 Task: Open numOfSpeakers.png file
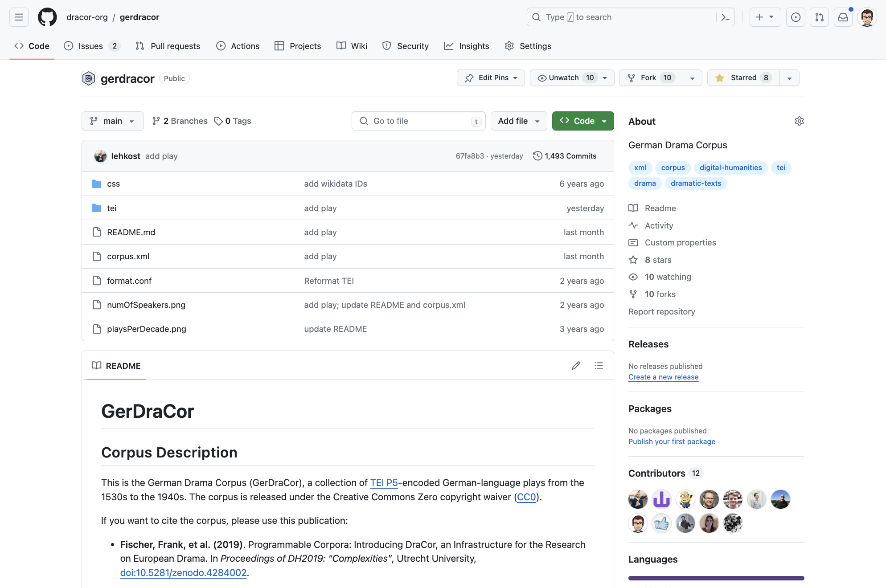coord(146,305)
